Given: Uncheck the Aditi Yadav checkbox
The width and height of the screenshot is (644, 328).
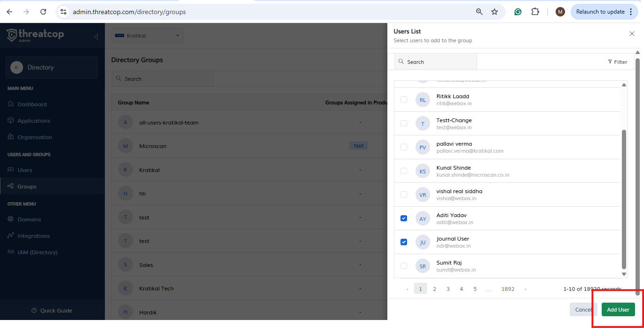Looking at the screenshot, I should coord(404,219).
